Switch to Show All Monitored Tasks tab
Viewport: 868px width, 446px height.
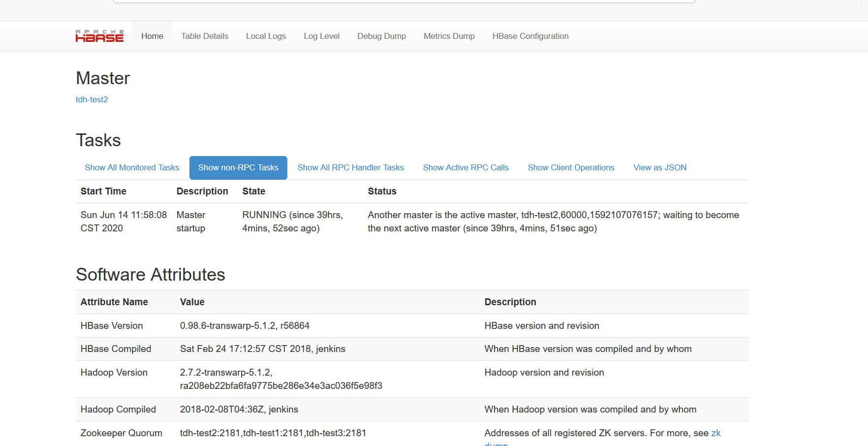(132, 167)
